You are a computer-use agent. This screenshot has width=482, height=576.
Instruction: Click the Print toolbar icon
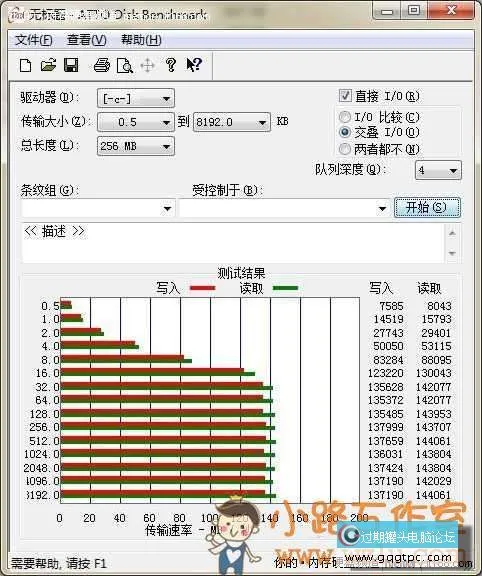[x=102, y=65]
